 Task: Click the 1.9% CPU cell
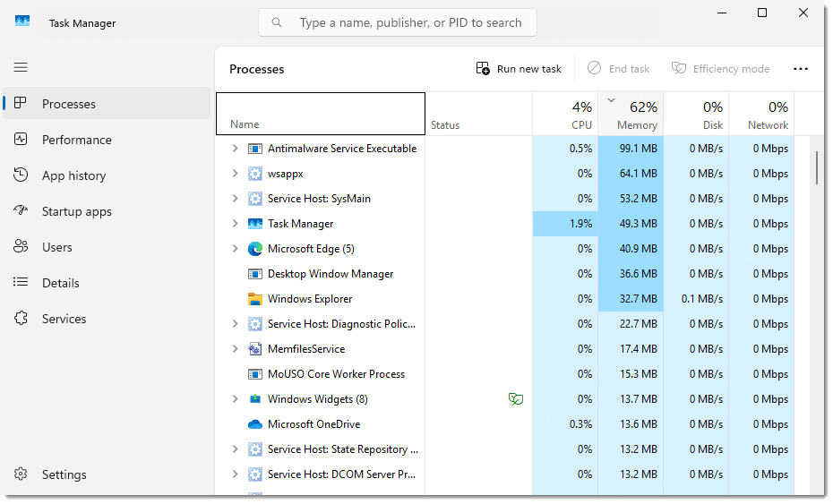[x=565, y=224]
